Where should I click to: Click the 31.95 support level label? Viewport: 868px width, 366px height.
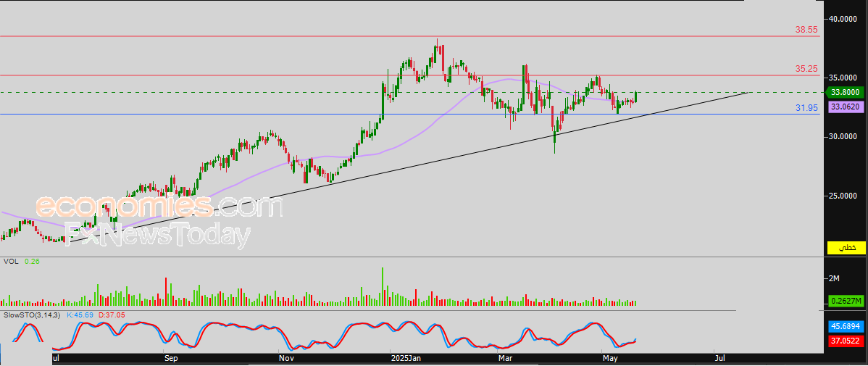pos(806,108)
